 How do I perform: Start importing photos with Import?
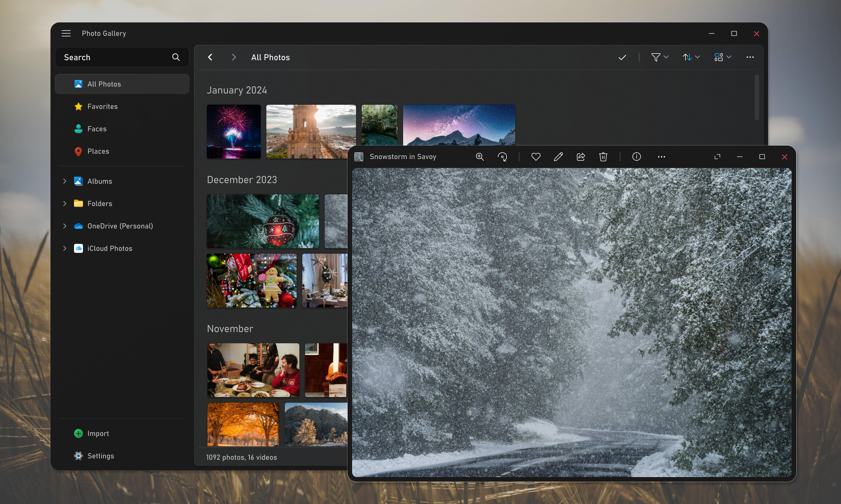98,433
